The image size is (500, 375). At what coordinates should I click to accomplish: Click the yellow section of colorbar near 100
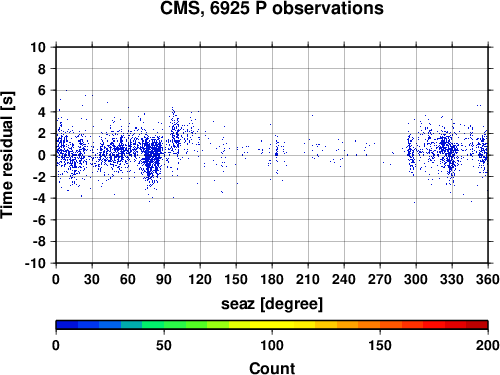272,325
